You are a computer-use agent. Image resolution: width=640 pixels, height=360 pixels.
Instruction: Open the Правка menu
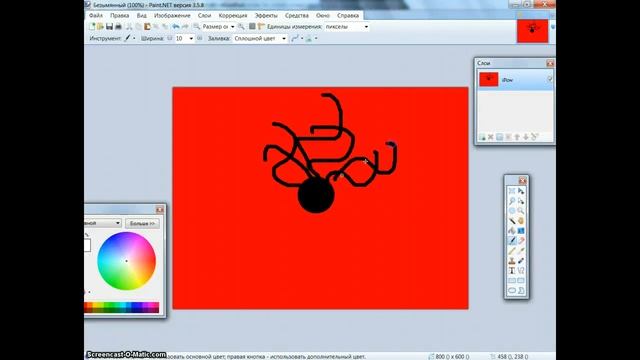(x=120, y=15)
